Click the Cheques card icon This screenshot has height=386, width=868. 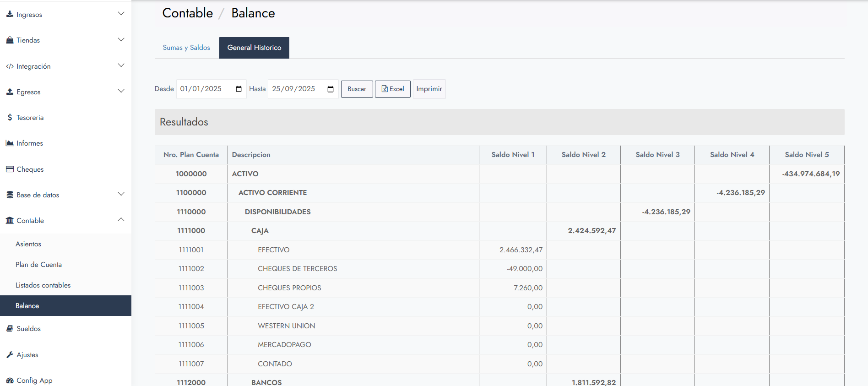point(10,169)
